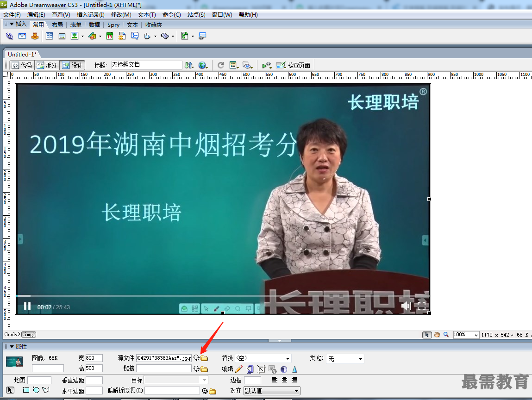Select the <body> tag in tag selector
Screen dimensions: 532x400
point(12,335)
